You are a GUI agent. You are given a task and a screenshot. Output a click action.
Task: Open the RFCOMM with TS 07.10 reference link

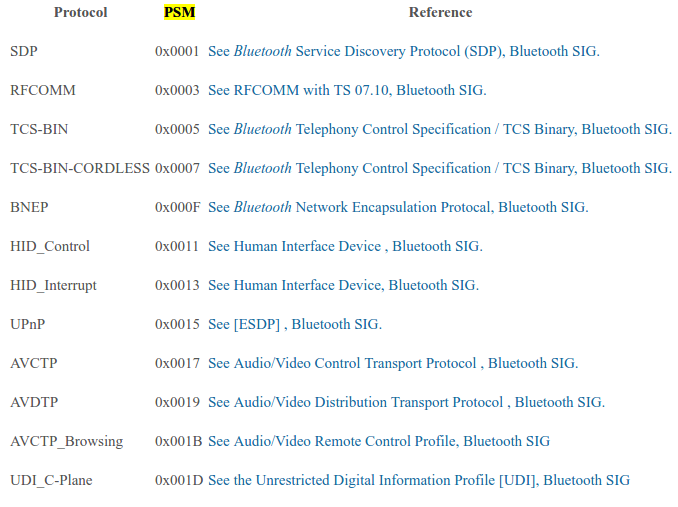pos(347,90)
